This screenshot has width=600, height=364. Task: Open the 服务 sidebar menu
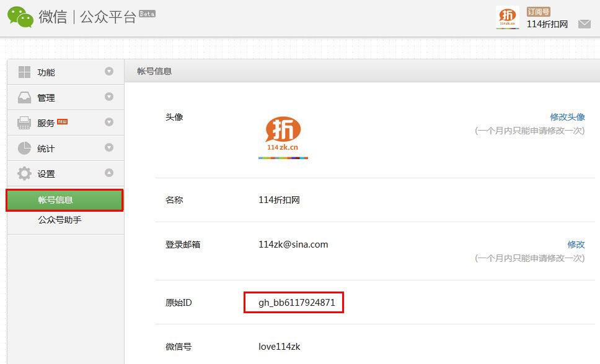point(66,123)
